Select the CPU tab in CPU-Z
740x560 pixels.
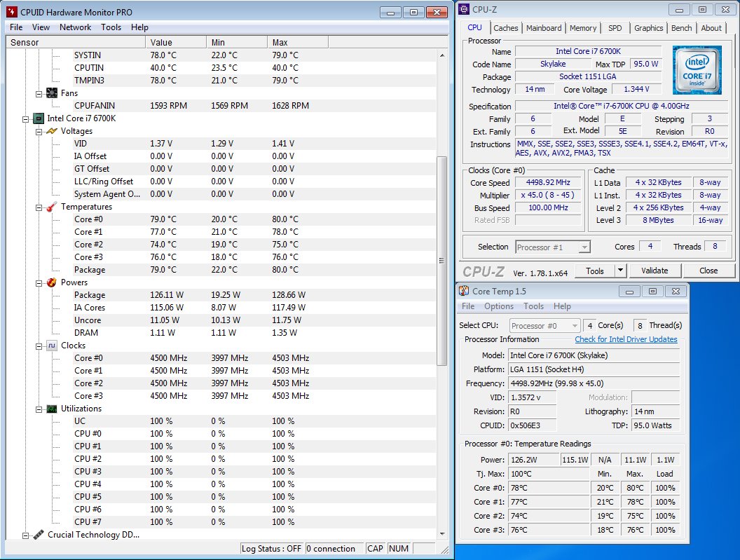pos(475,27)
